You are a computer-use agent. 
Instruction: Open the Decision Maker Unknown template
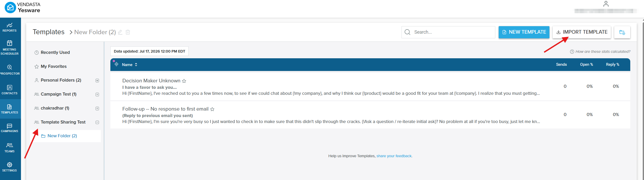tap(151, 81)
